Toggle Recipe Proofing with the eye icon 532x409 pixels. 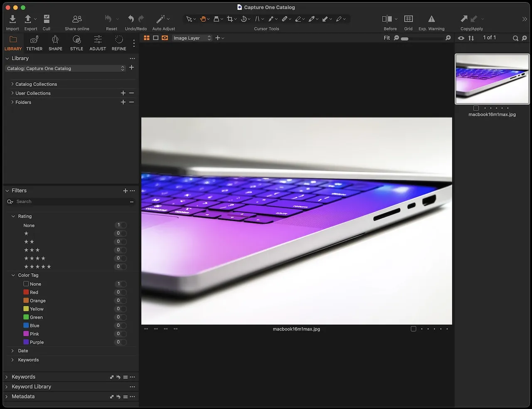(x=461, y=38)
